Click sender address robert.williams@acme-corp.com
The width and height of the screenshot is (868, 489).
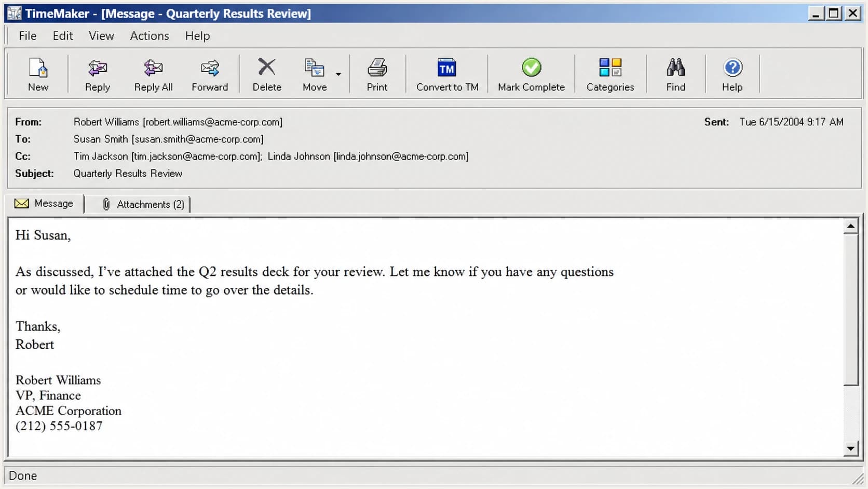coord(213,122)
